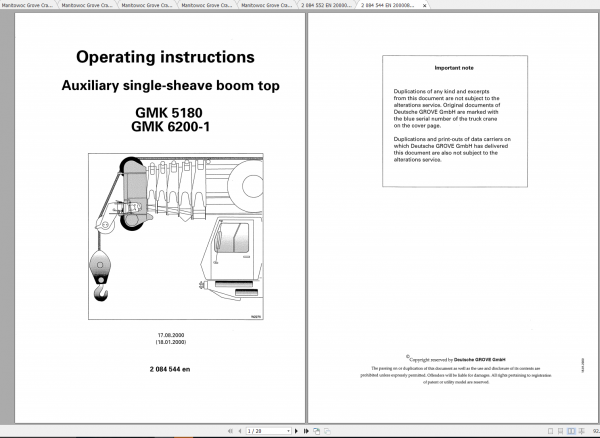The height and width of the screenshot is (438, 600).
Task: Click the '(18.01.2000)' date in parentheses
Action: coord(171,342)
